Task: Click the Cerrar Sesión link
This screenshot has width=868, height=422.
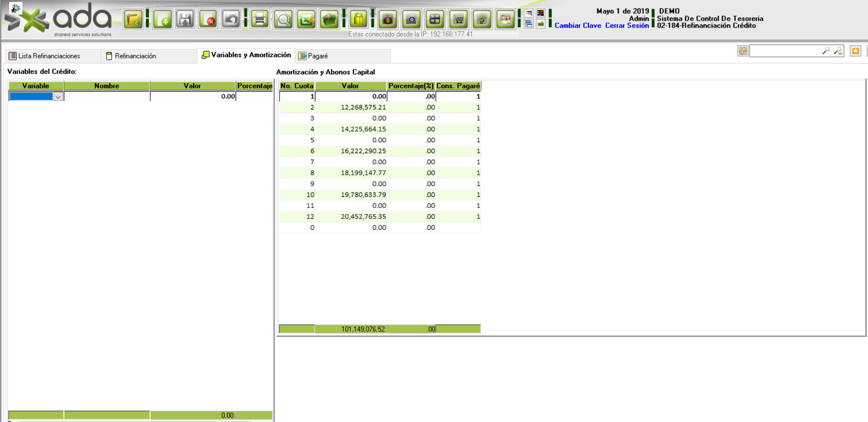Action: pyautogui.click(x=627, y=26)
